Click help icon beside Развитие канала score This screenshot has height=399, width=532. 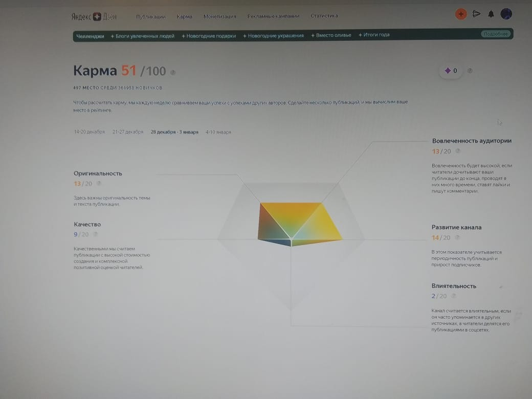click(x=457, y=237)
